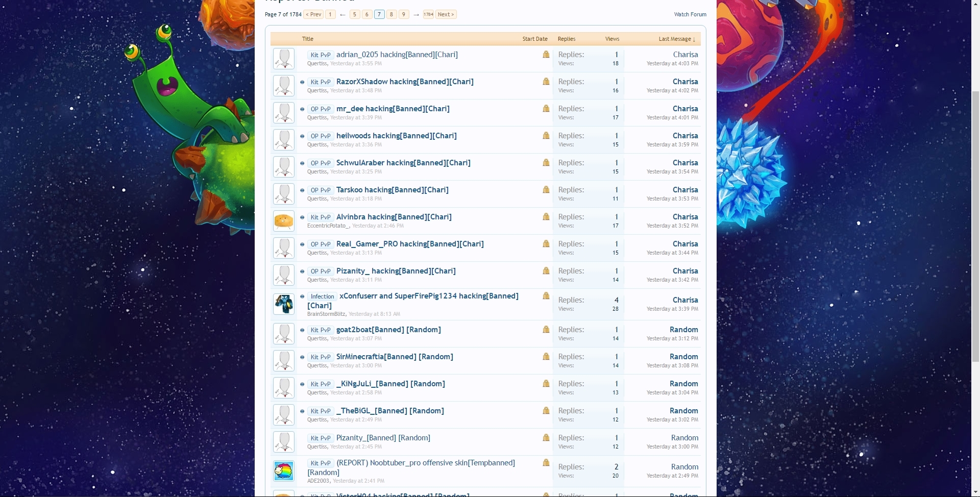This screenshot has height=497, width=980.
Task: Jump to last page 1784
Action: tap(428, 14)
